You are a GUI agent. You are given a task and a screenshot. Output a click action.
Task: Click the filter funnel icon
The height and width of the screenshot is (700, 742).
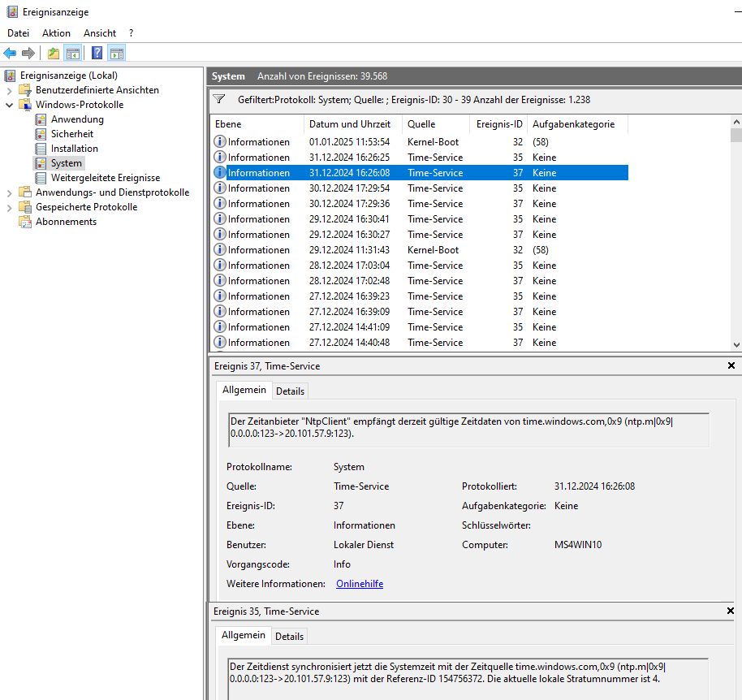[218, 99]
